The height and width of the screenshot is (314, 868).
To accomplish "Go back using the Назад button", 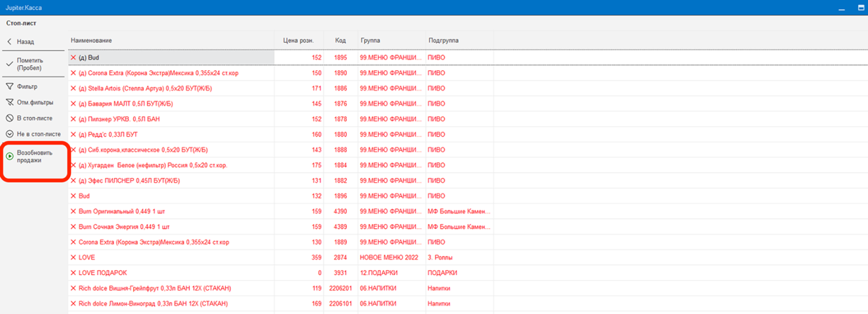I will [32, 42].
